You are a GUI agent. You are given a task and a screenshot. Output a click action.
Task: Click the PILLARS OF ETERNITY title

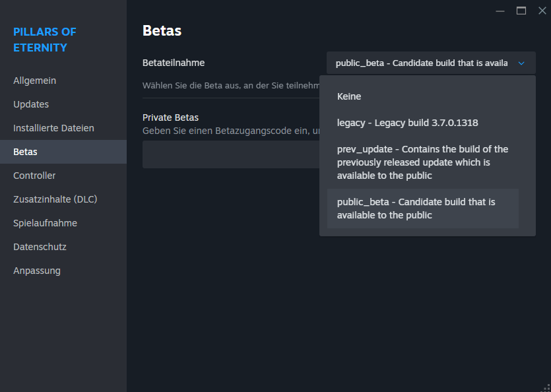coord(44,40)
